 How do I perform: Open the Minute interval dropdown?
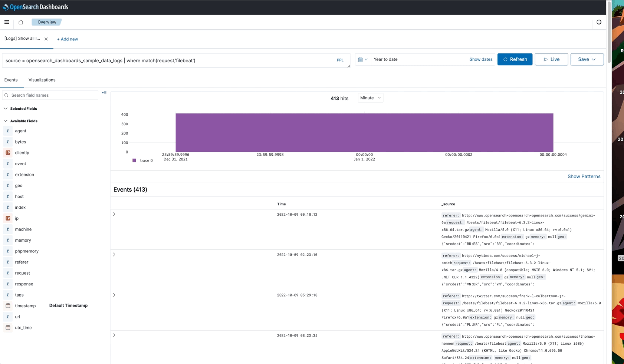click(370, 98)
